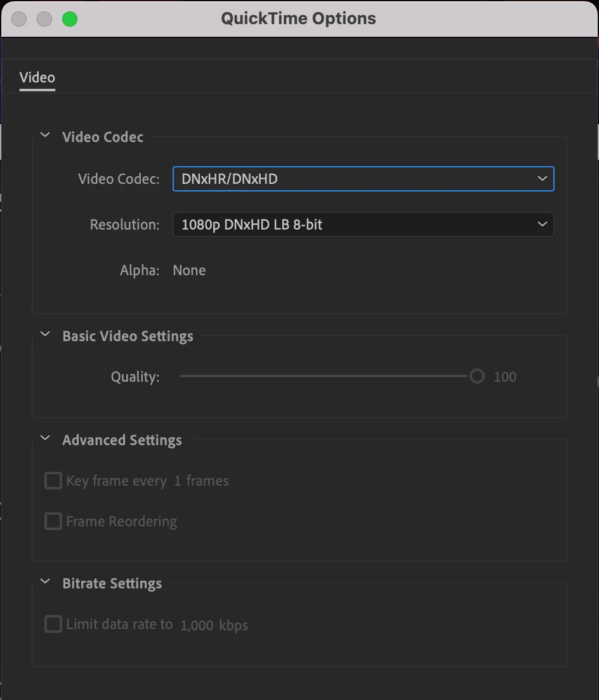599x700 pixels.
Task: Click the Video Codec section heading
Action: click(103, 137)
